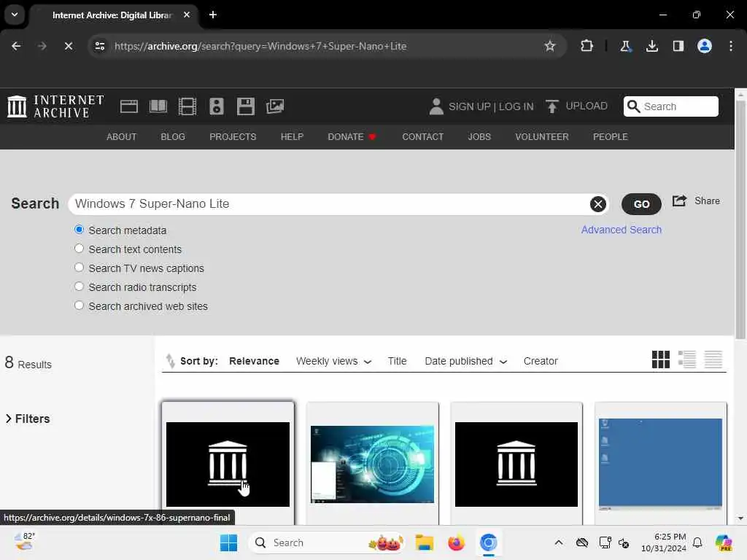Open the teal futuristic desktop thumbnail result
Viewport: 747px width, 560px height.
tap(372, 464)
